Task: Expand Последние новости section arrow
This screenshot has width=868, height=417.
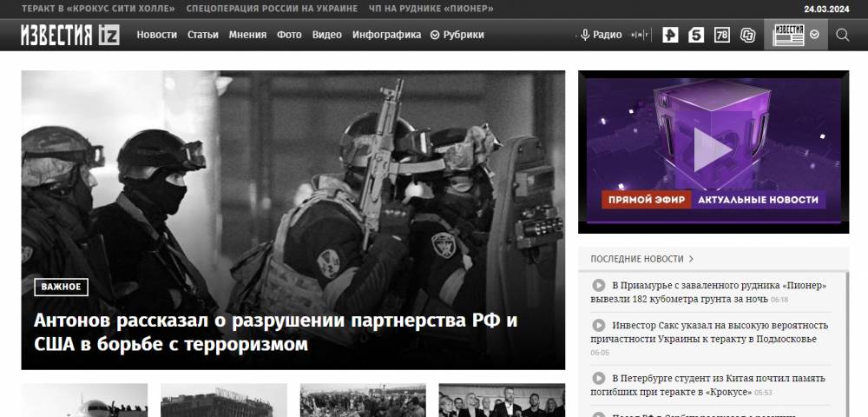Action: point(691,259)
